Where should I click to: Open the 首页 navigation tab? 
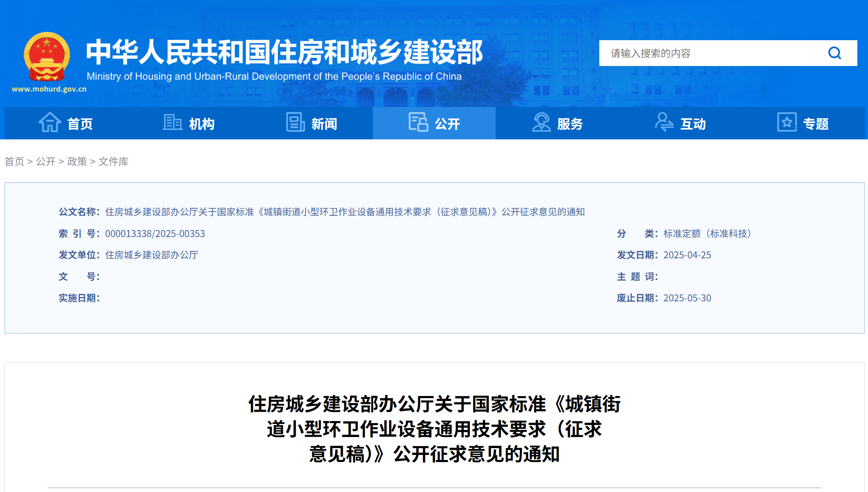(x=66, y=123)
